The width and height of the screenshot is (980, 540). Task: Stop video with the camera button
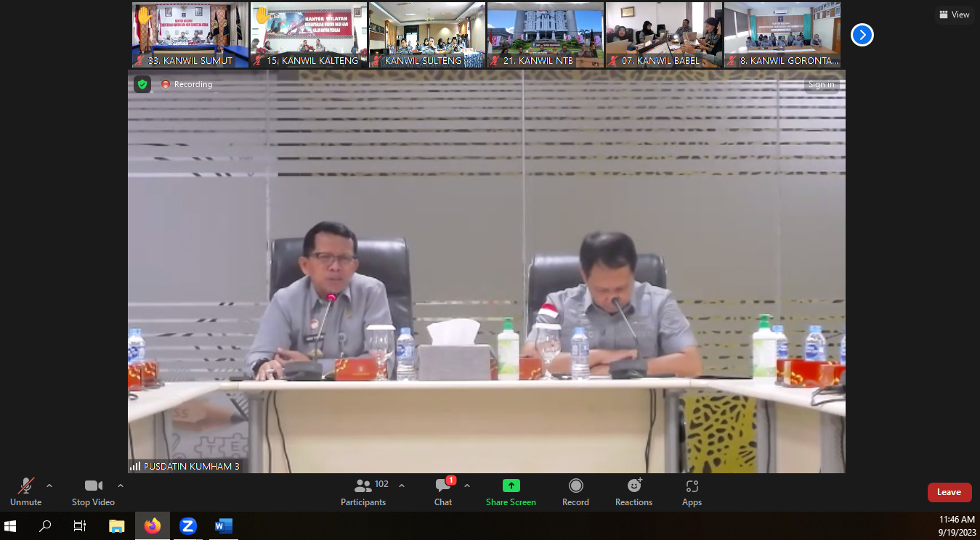point(93,491)
